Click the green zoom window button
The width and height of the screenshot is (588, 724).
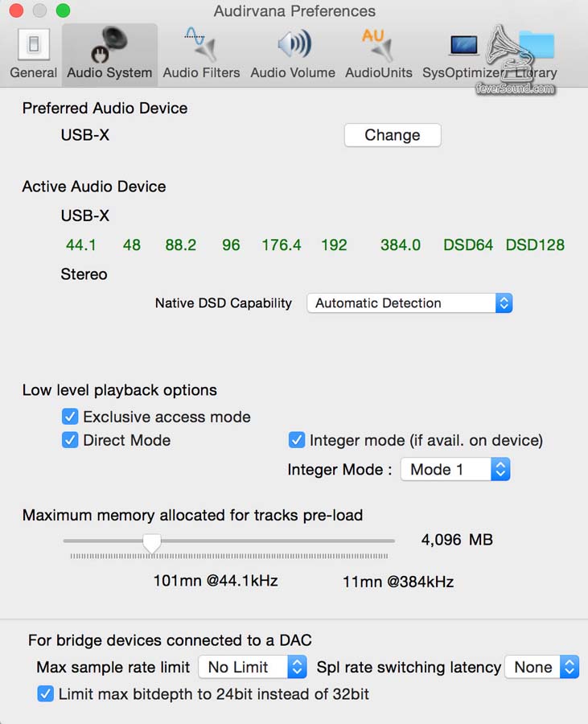[x=63, y=11]
